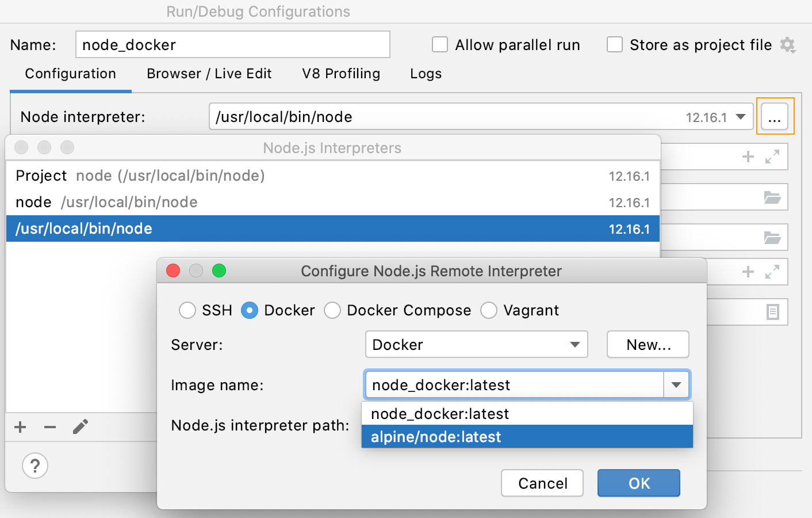Click the New... server button
The image size is (812, 518).
[648, 344]
